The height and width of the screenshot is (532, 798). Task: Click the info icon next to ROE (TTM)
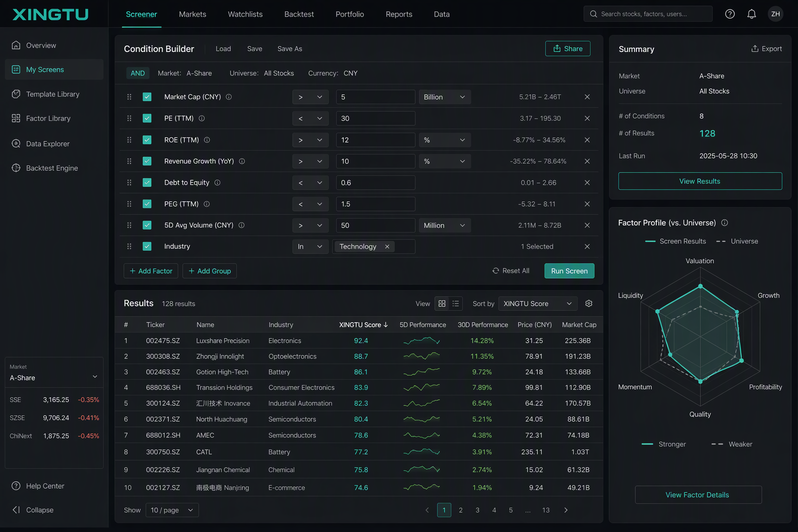pyautogui.click(x=207, y=140)
